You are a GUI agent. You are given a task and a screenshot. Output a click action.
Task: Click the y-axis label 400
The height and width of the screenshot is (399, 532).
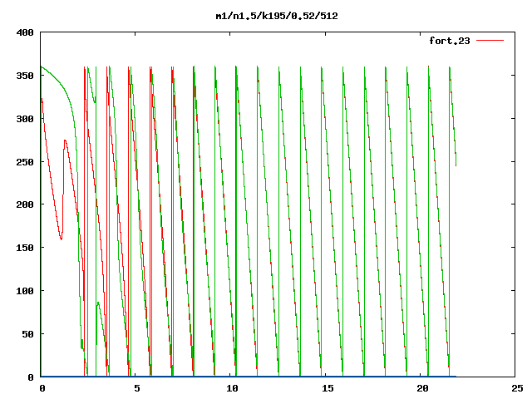25,33
